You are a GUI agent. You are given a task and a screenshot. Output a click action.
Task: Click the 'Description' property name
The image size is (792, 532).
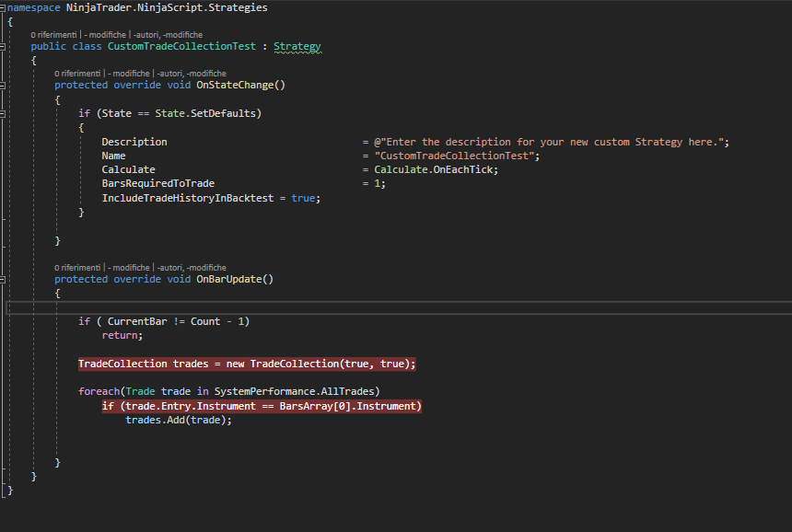click(x=134, y=142)
